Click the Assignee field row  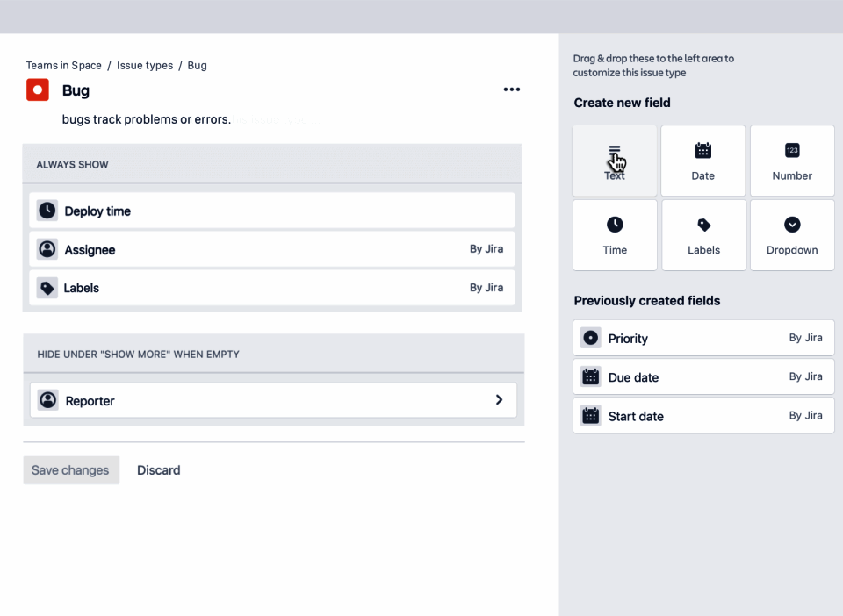[x=272, y=249]
